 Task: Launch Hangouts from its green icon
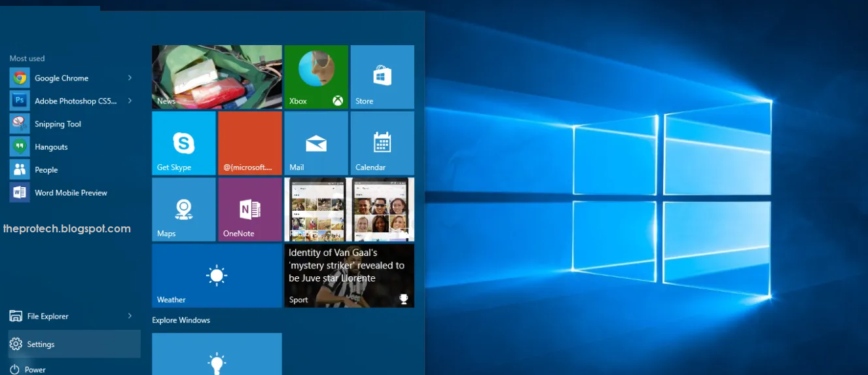tap(20, 147)
